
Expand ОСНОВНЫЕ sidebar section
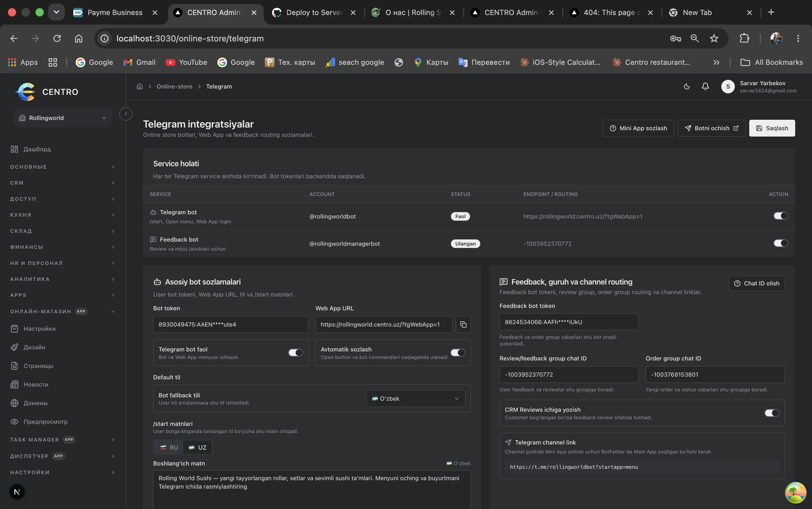click(x=62, y=167)
